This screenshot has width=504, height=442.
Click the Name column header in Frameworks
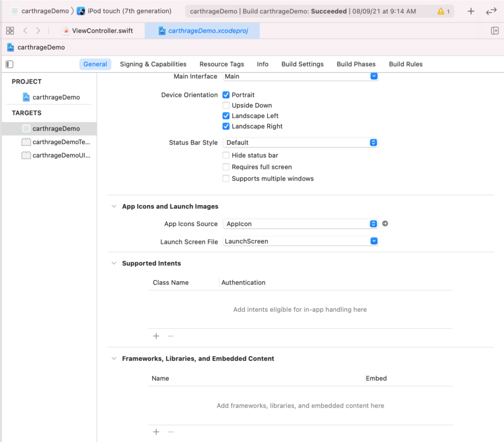click(x=160, y=378)
